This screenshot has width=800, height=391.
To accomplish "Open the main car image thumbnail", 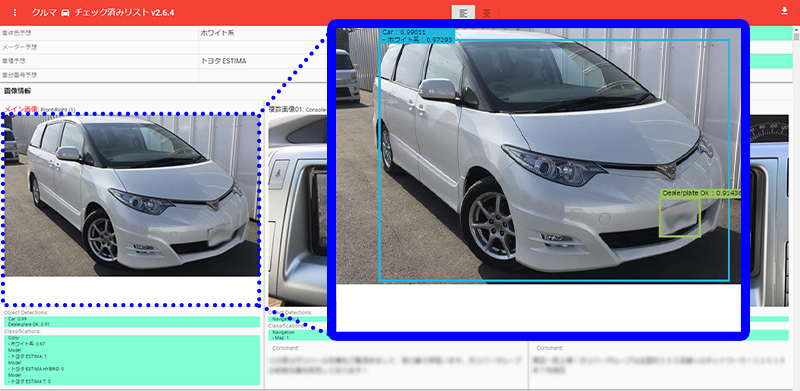I will click(132, 195).
